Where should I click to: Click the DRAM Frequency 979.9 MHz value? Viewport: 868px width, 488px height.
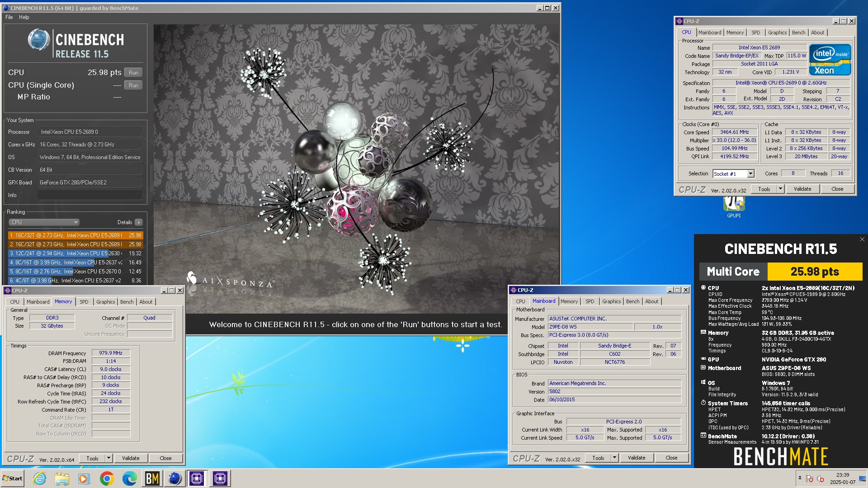[x=111, y=353]
